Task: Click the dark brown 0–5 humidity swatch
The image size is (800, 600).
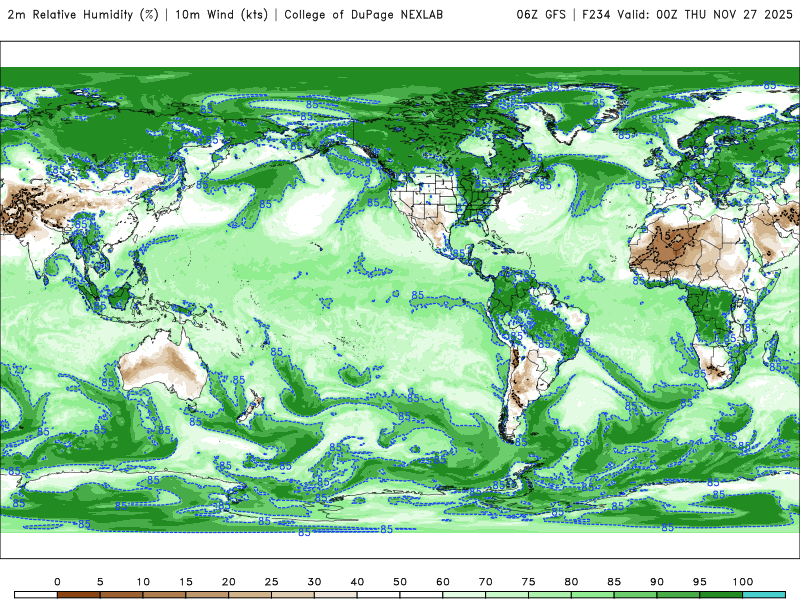Action: (79, 595)
